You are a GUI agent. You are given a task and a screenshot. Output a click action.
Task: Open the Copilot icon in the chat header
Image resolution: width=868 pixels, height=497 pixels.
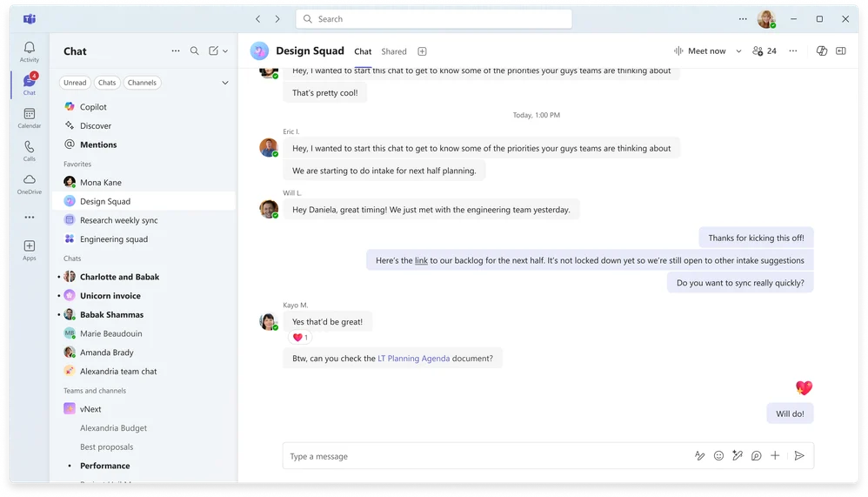click(822, 51)
